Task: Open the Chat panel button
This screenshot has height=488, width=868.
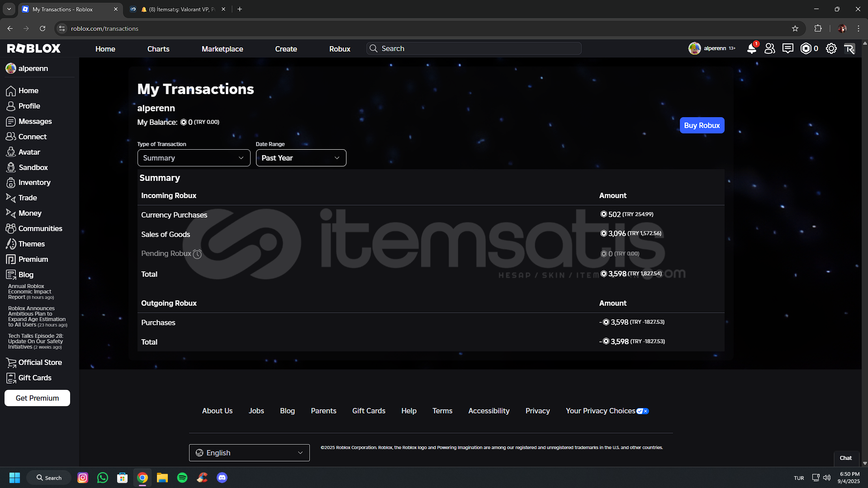Action: point(845,458)
